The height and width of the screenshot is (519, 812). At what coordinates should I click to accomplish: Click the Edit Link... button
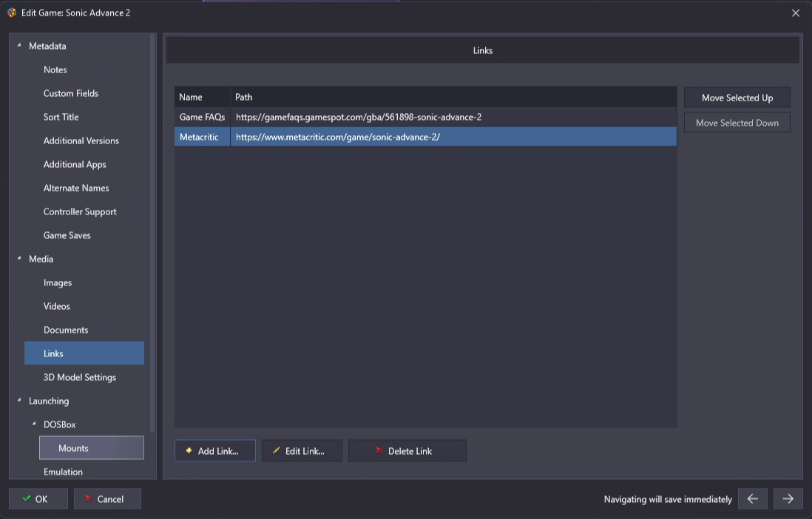tap(302, 451)
